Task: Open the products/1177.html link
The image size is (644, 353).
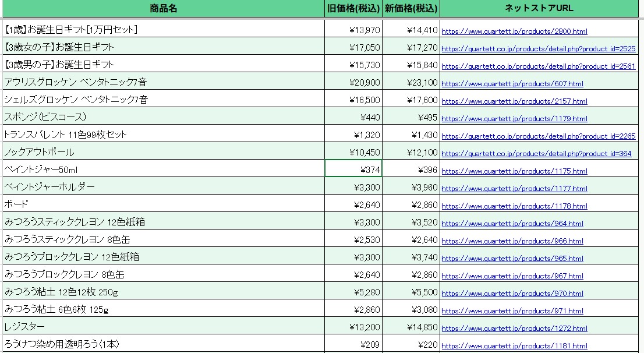Action: click(514, 189)
